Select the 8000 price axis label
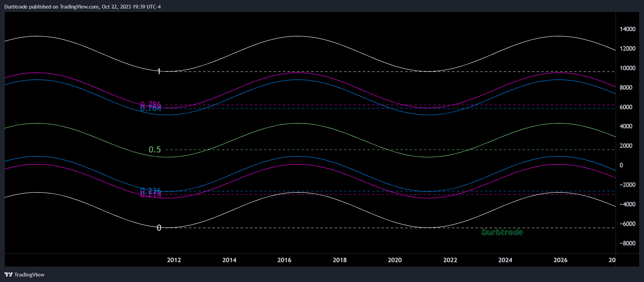The width and height of the screenshot is (644, 282). 626,88
